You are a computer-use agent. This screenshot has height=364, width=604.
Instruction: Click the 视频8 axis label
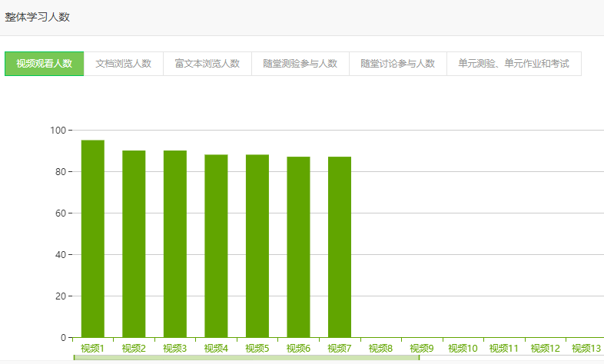[380, 349]
